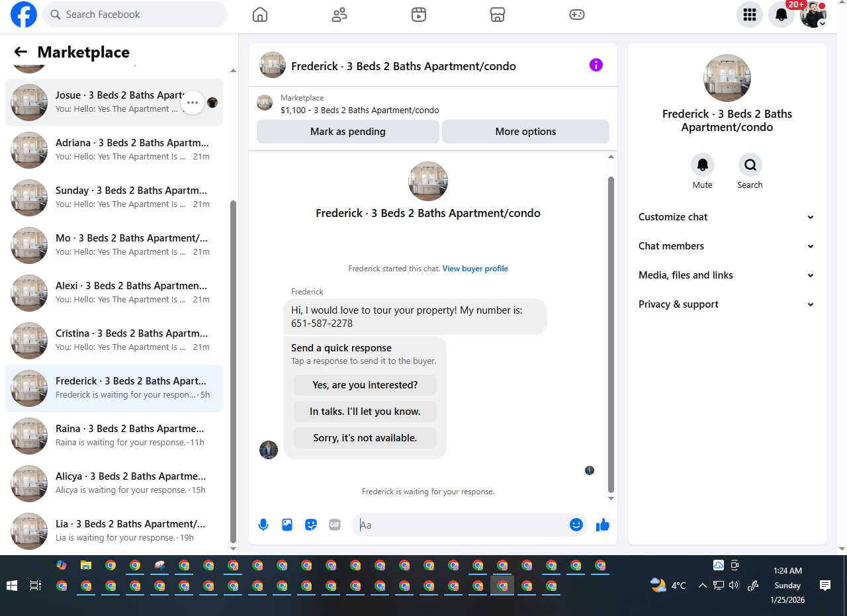Open the Alicya conversation

point(114,484)
